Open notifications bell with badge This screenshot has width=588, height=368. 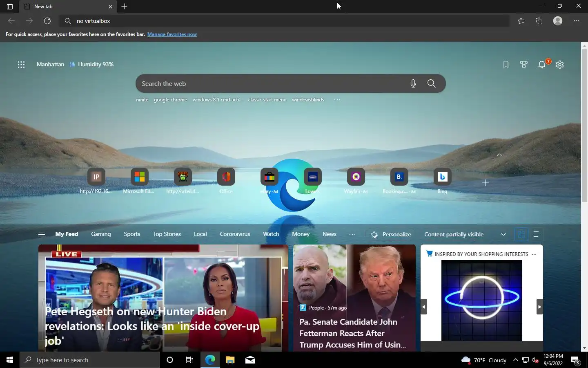[543, 64]
